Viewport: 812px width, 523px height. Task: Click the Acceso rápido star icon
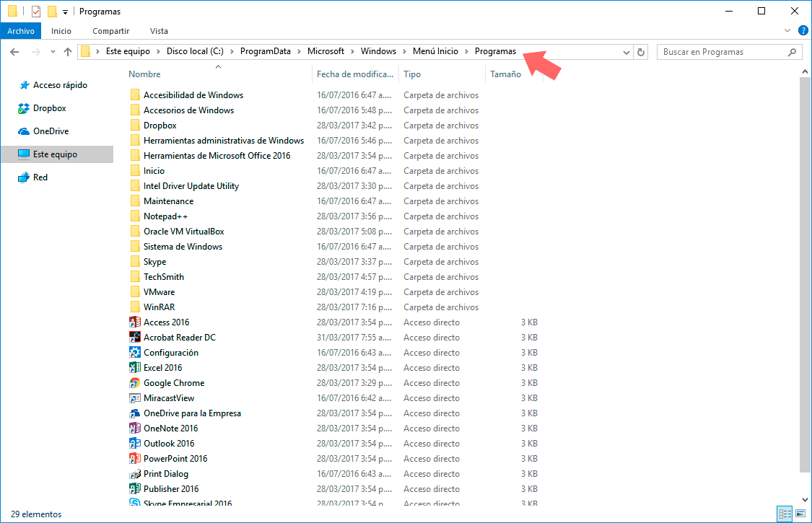click(24, 85)
